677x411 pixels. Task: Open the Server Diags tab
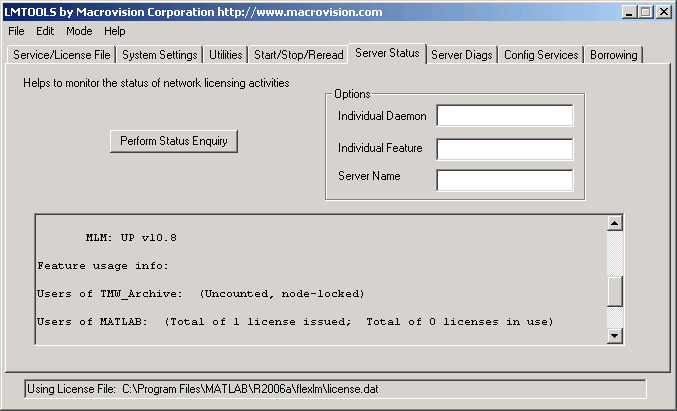pos(462,55)
